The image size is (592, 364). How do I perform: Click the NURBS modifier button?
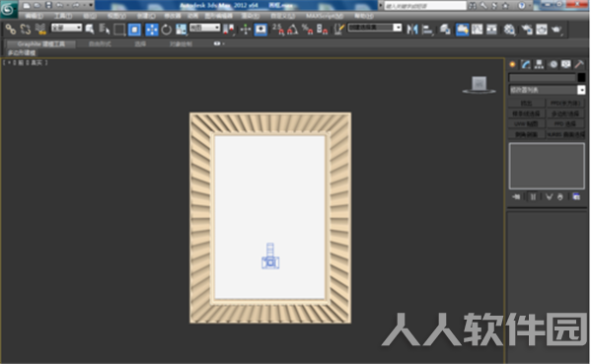point(566,134)
